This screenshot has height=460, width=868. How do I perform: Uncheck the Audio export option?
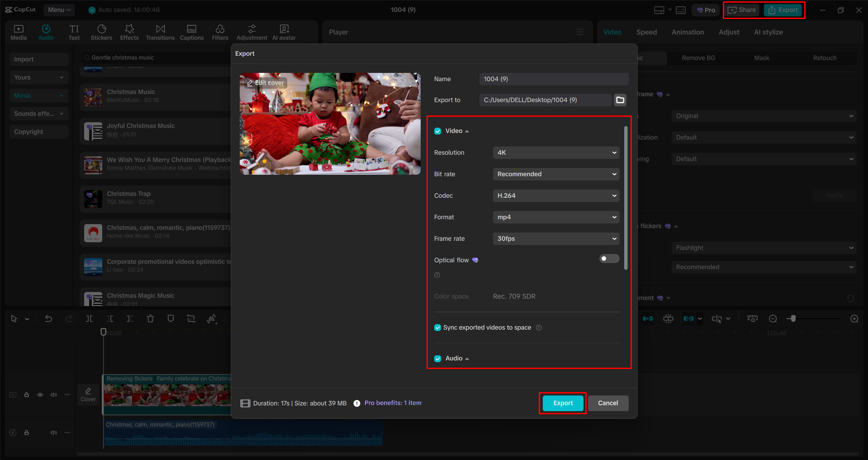[437, 358]
